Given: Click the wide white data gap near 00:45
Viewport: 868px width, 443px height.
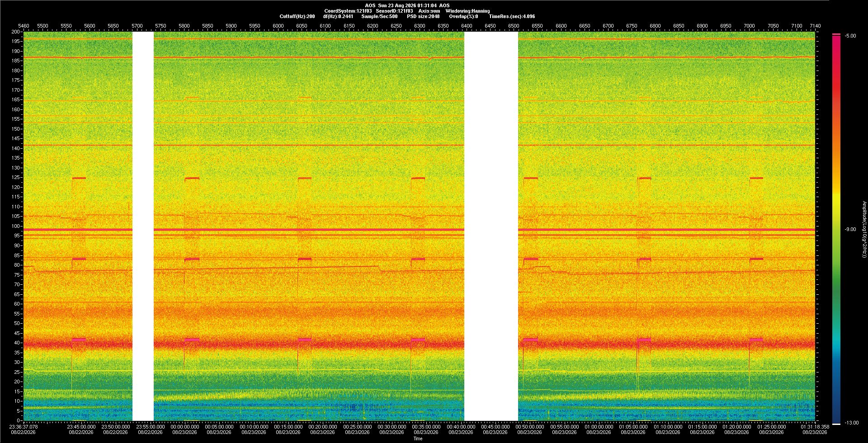Looking at the screenshot, I should [491, 226].
